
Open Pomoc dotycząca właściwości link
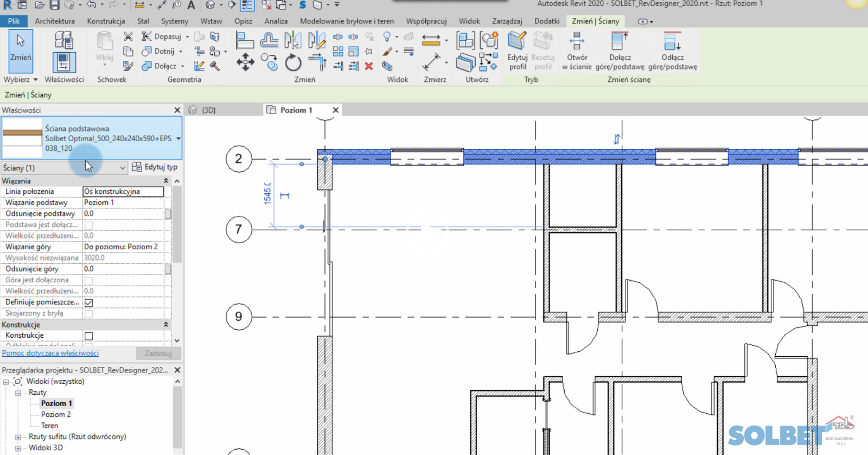pyautogui.click(x=50, y=353)
